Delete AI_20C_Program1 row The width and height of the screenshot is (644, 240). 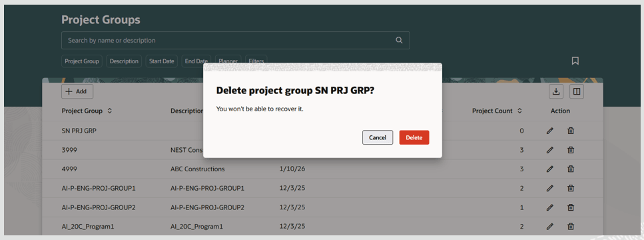[571, 227]
